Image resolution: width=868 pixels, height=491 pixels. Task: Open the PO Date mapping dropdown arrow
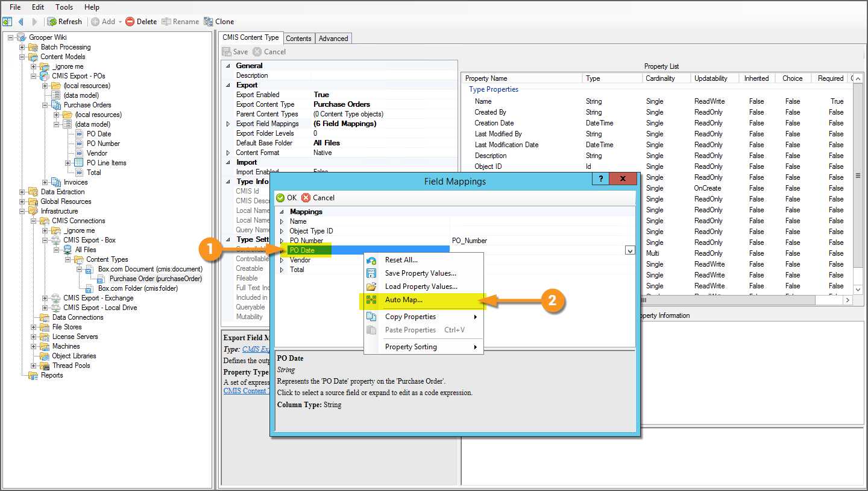[x=630, y=250]
